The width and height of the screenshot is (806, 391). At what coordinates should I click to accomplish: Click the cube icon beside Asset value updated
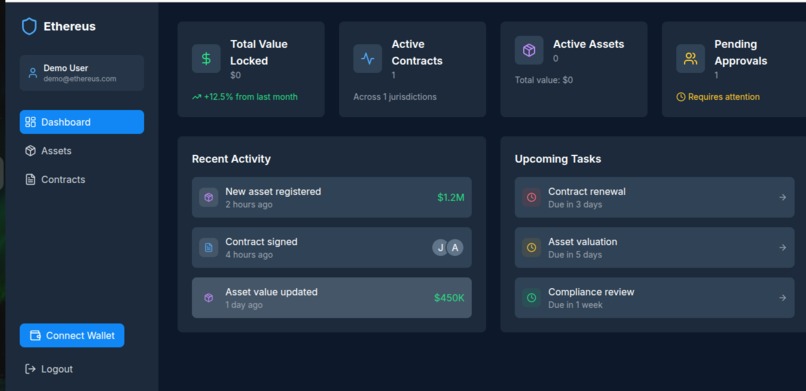(x=208, y=298)
